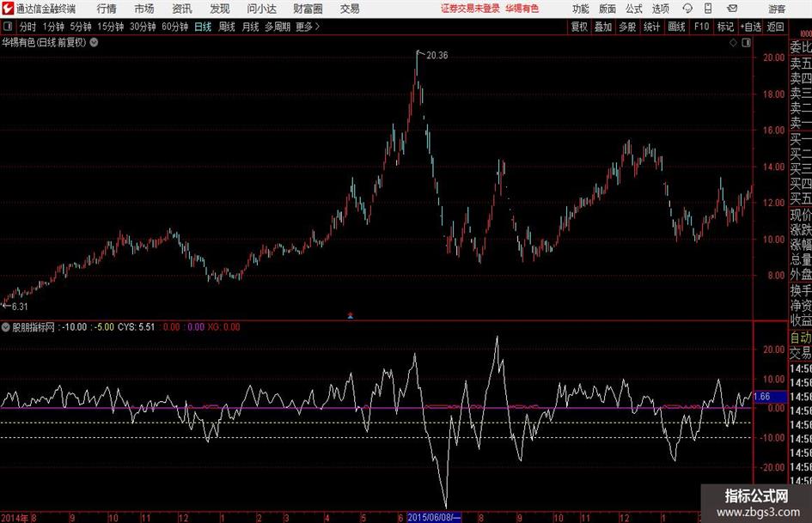812x523 pixels.
Task: Click the XG: 0.00 indicator value
Action: pos(223,327)
